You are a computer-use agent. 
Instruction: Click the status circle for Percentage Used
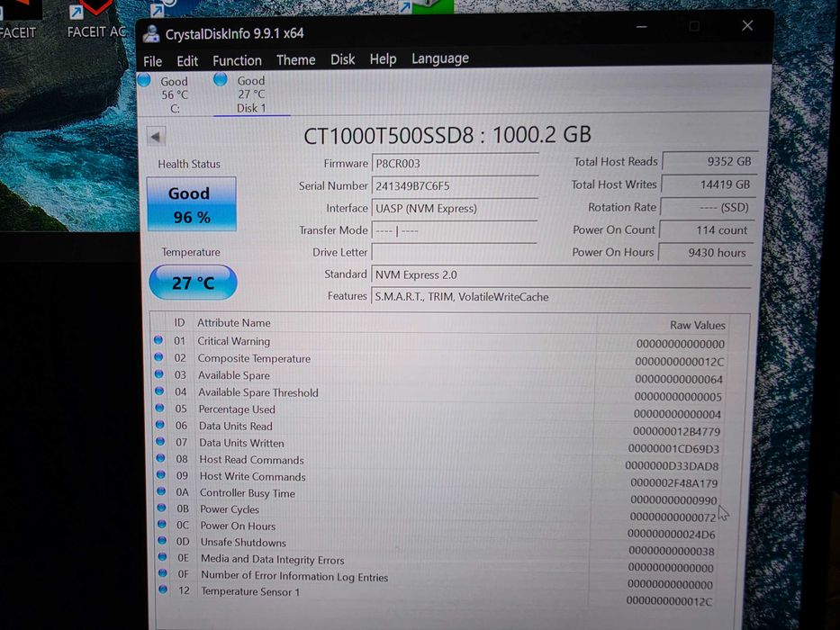point(159,408)
